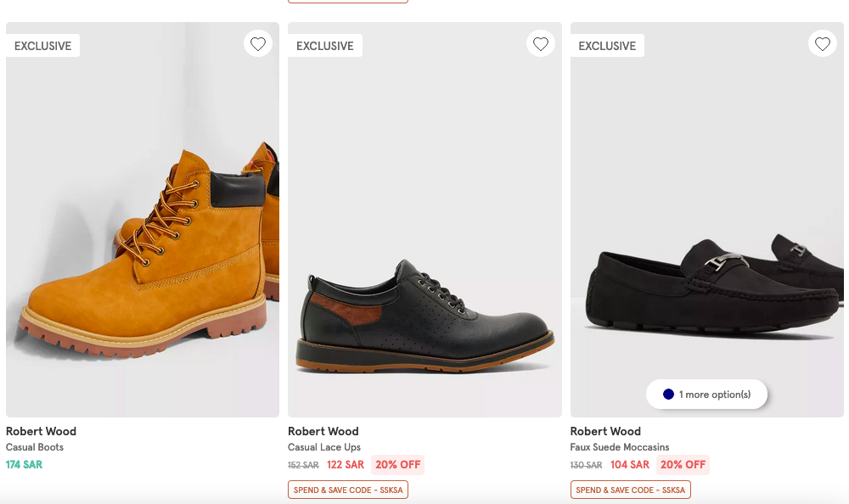
Task: Add Casual Lace Ups to wishlist
Action: coord(541,43)
